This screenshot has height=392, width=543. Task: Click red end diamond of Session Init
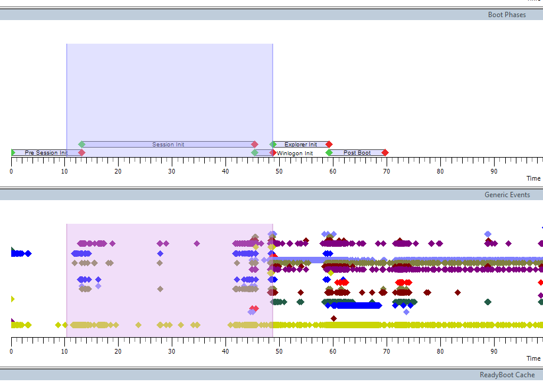(x=254, y=145)
